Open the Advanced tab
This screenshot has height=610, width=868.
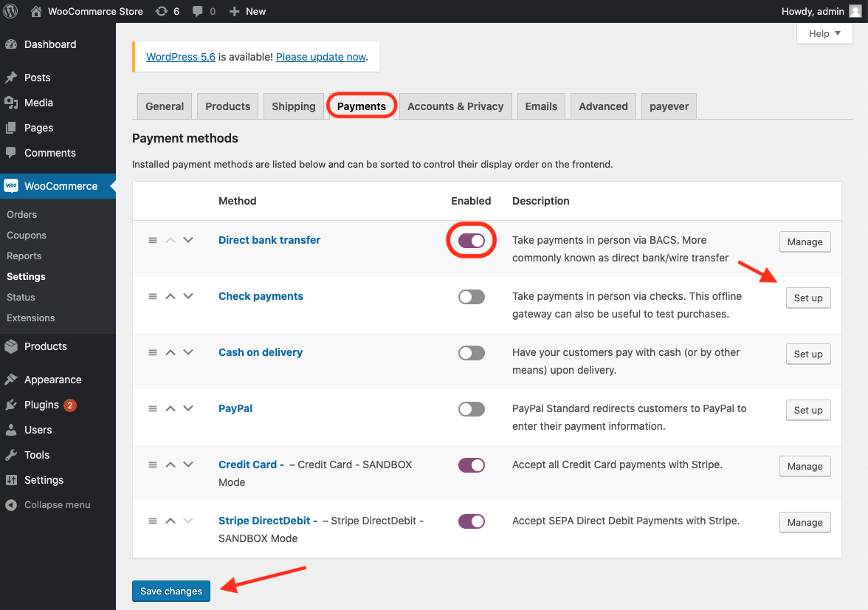point(604,106)
